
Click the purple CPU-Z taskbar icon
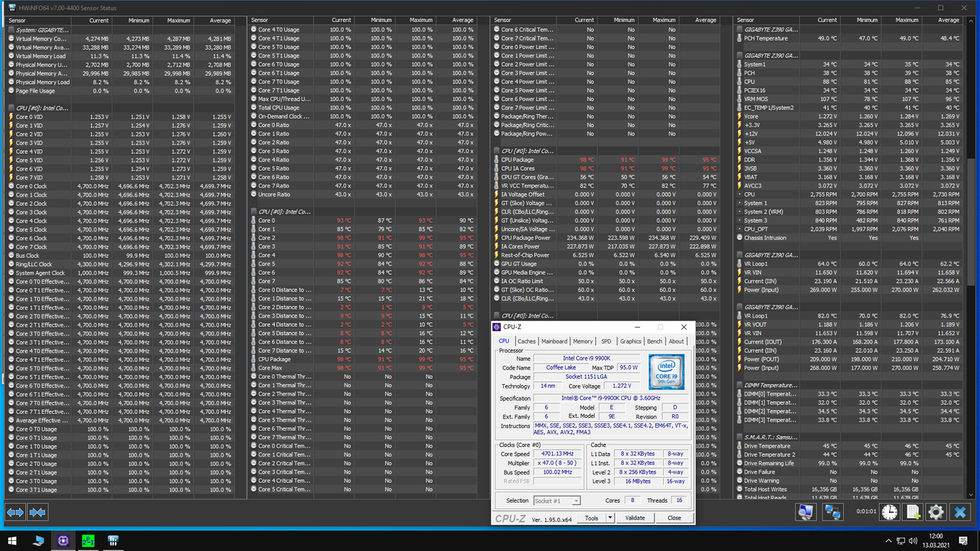pyautogui.click(x=63, y=540)
